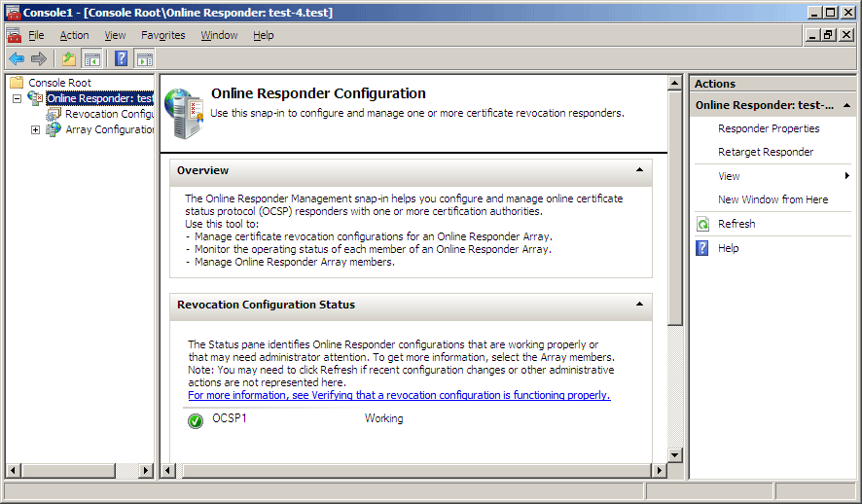Screen dimensions: 862x504
Task: Toggle Show/Hide Action Pane toolbar icon
Action: tap(145, 58)
